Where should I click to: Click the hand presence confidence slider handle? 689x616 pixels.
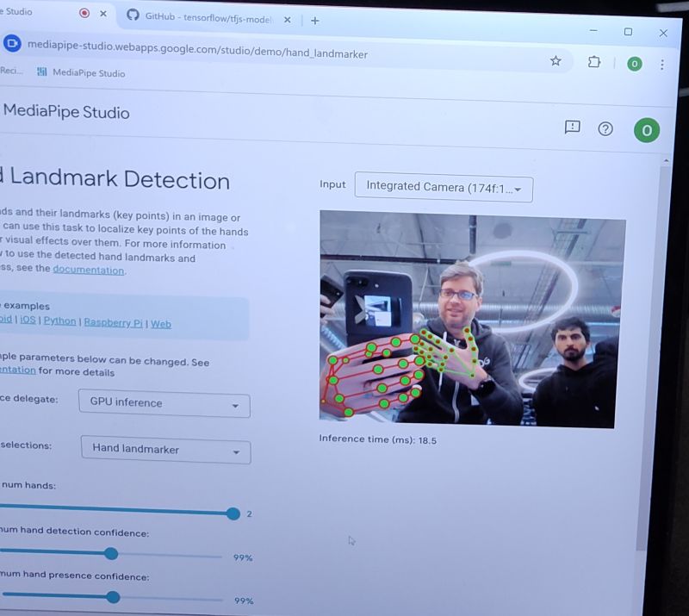click(x=113, y=597)
